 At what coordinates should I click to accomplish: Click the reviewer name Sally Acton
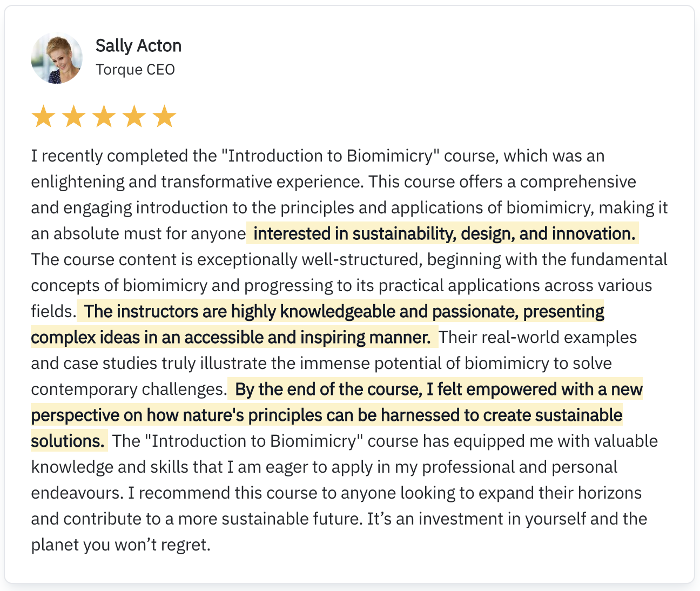coord(138,46)
